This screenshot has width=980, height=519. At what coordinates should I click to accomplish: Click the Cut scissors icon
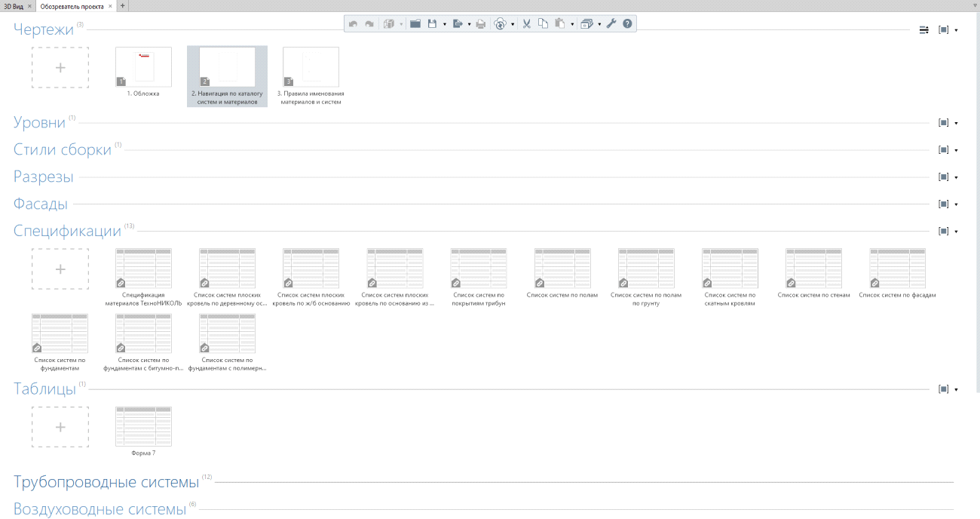tap(526, 24)
